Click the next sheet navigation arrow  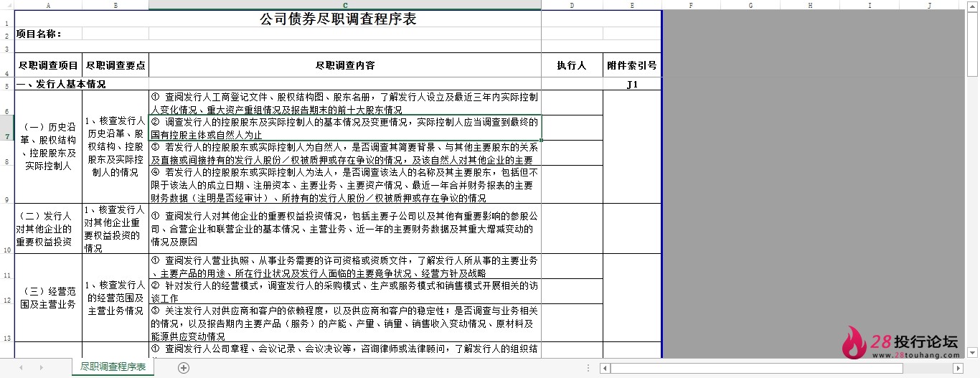point(42,368)
